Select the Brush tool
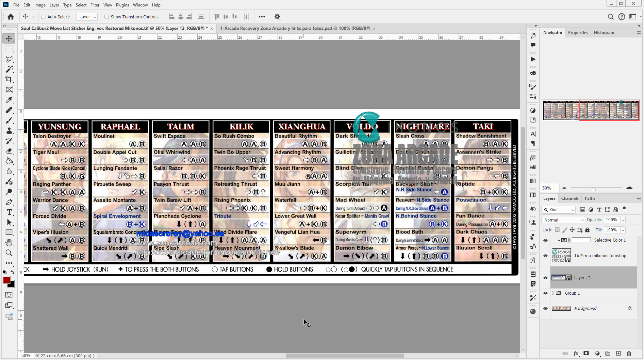The width and height of the screenshot is (644, 360). pos(9,120)
